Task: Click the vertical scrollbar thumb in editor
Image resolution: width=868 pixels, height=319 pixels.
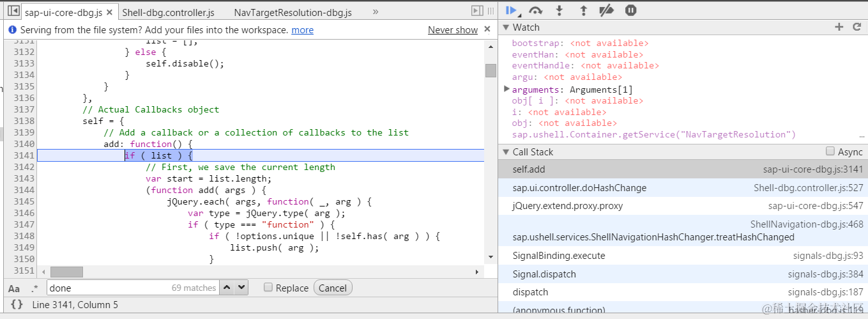Action: coord(491,70)
